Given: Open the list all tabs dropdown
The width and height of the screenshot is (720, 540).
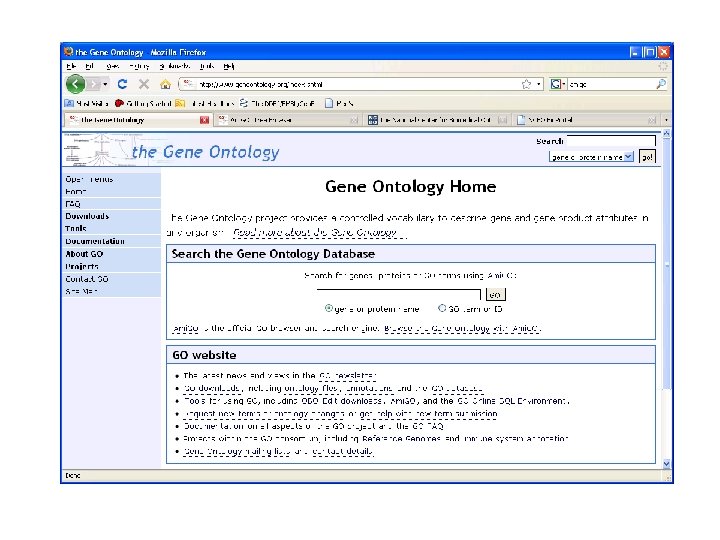Looking at the screenshot, I should coord(666,120).
